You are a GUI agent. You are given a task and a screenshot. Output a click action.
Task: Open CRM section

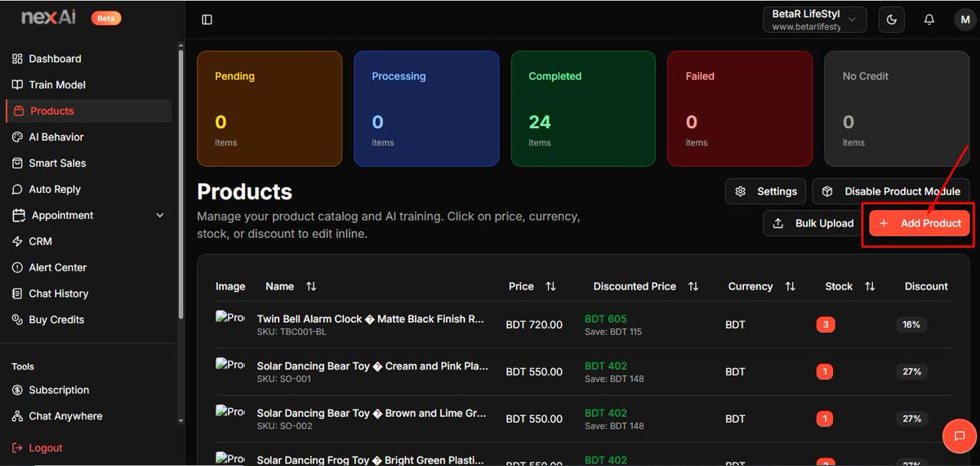[88, 242]
